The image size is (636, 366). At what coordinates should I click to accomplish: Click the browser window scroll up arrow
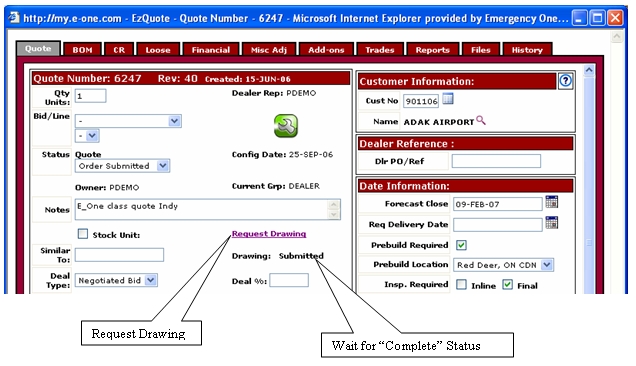point(617,37)
